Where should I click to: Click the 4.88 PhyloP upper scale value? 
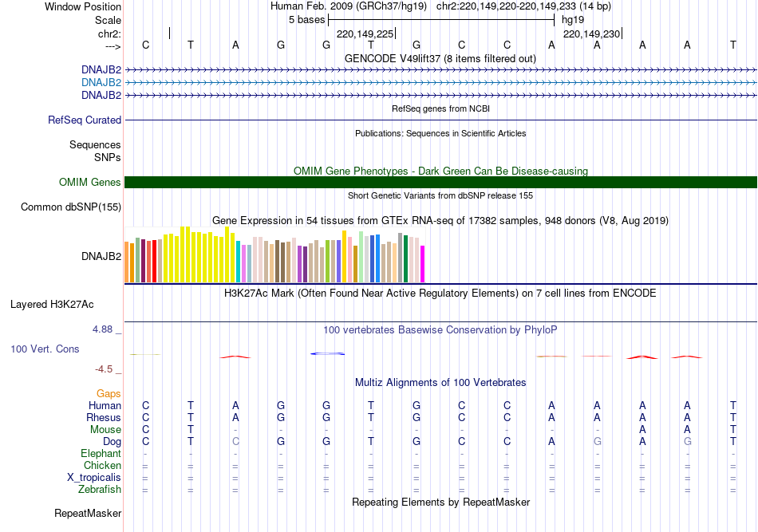pyautogui.click(x=102, y=329)
